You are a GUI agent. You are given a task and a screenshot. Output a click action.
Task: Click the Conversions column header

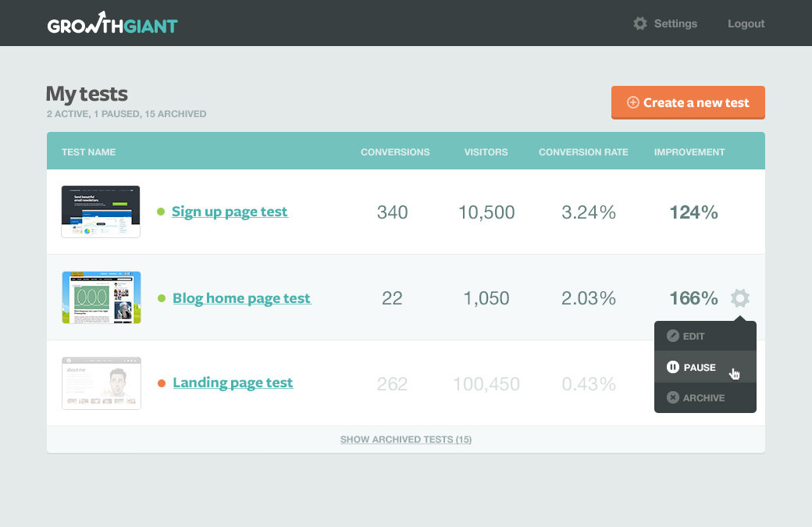(395, 152)
